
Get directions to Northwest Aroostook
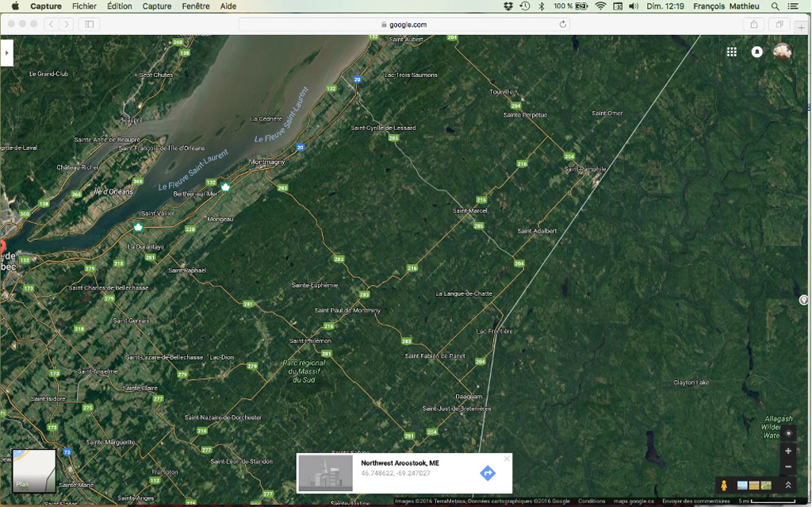click(x=488, y=473)
